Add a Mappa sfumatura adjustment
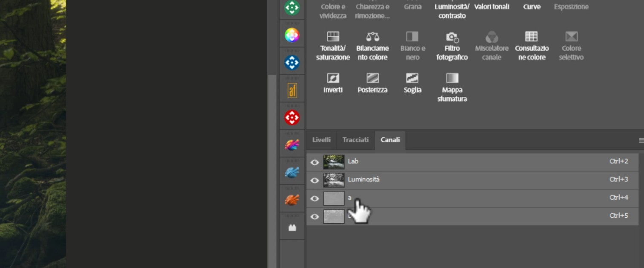Viewport: 644px width, 268px height. point(452,78)
